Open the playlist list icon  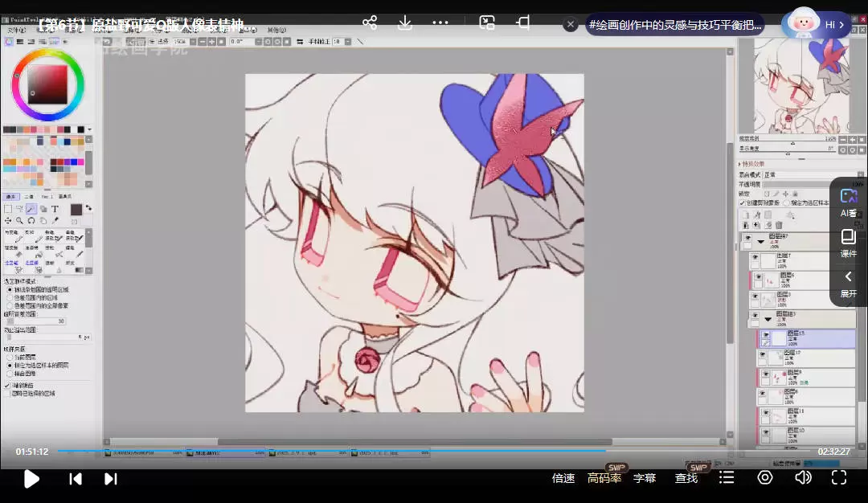[727, 477]
